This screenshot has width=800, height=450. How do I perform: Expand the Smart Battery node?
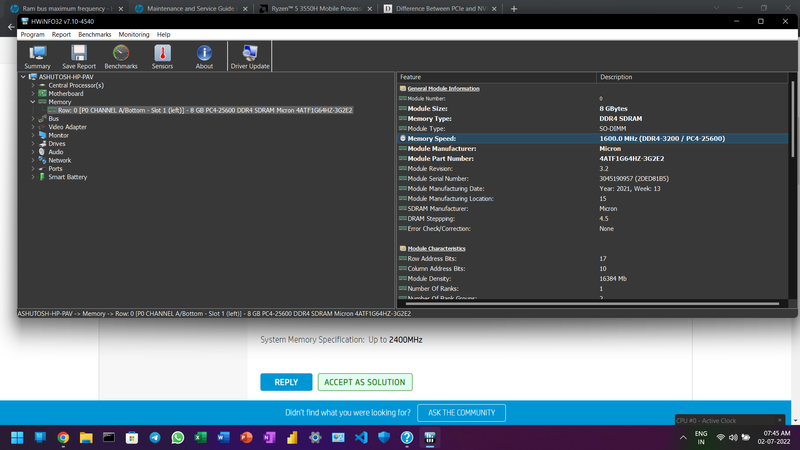[x=33, y=177]
